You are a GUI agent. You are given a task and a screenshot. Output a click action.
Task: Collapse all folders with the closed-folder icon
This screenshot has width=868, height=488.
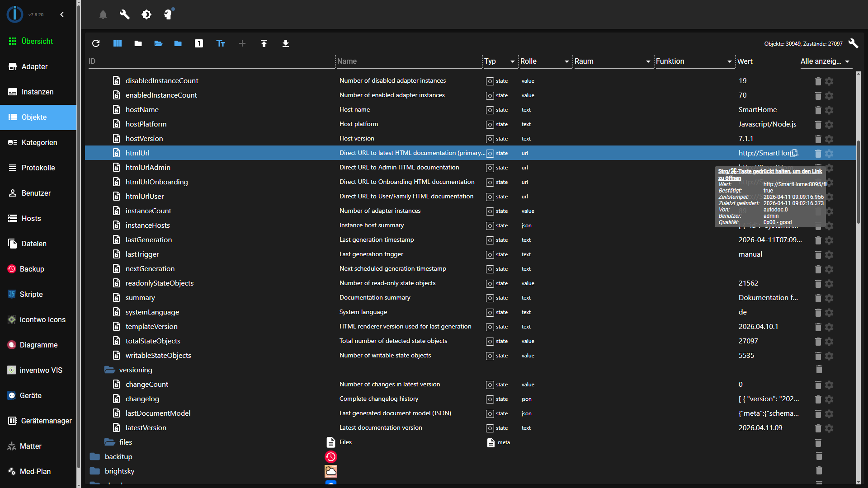pyautogui.click(x=137, y=43)
